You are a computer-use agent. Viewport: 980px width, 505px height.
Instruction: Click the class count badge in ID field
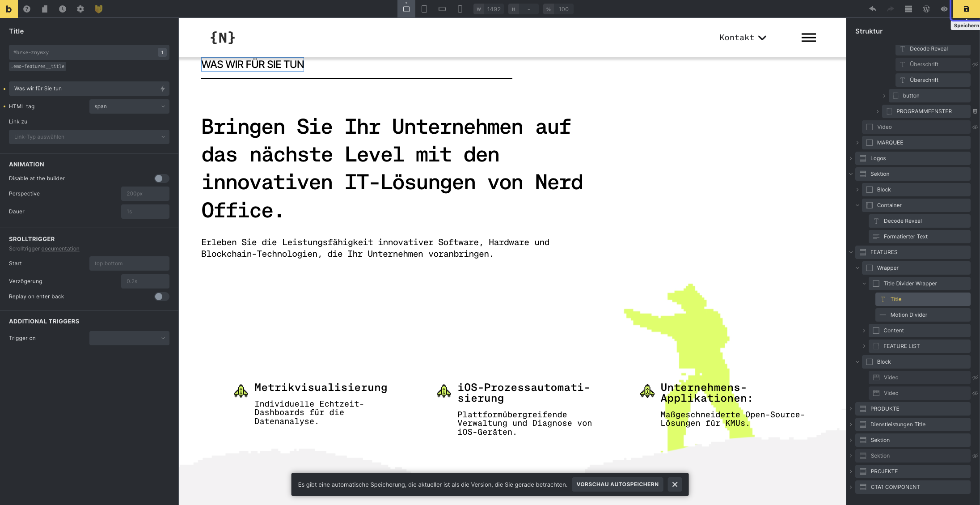click(x=162, y=52)
